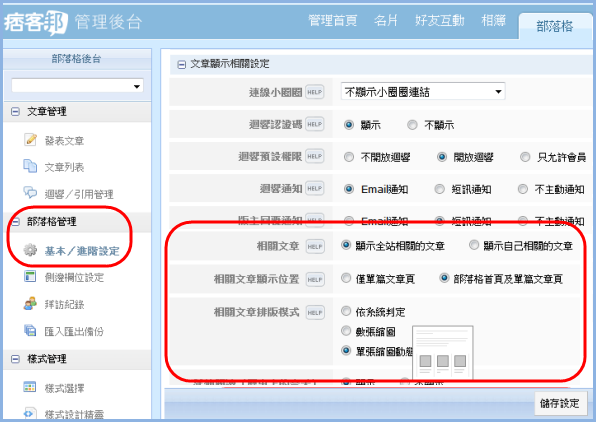Collapse the 文章顯示相關設定 panel
Screen dimensions: 596x422
(182, 65)
